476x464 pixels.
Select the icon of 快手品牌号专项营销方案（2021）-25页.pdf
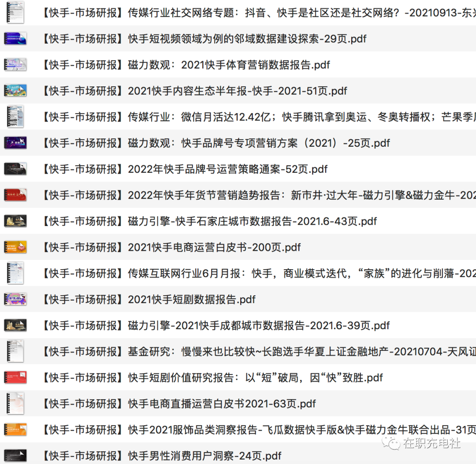tap(15, 143)
